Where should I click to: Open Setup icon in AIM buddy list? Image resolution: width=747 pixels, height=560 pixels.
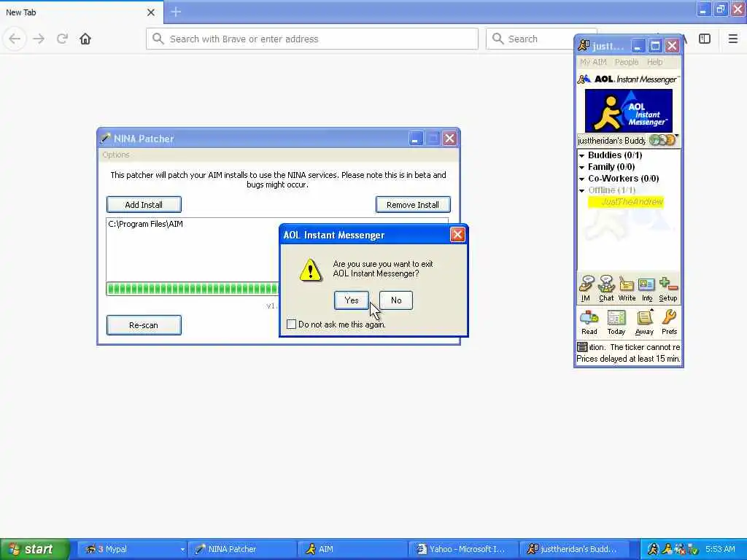[x=668, y=289]
